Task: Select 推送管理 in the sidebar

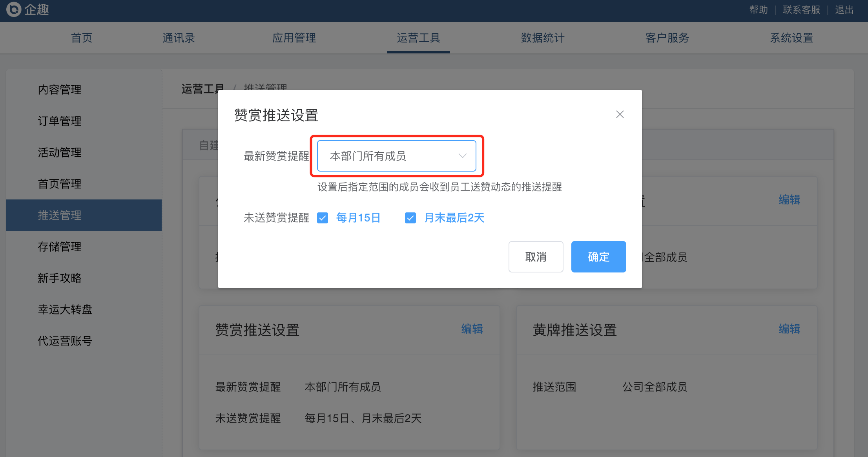Action: 84,215
